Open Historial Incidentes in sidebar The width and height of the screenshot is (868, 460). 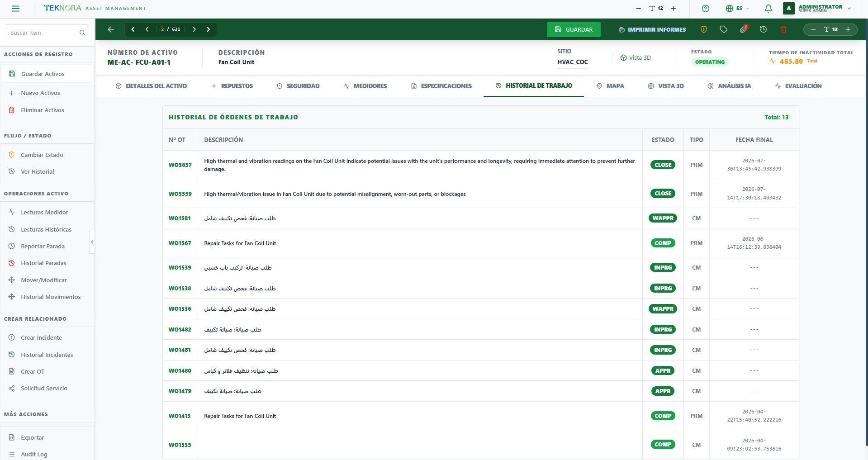(x=47, y=355)
